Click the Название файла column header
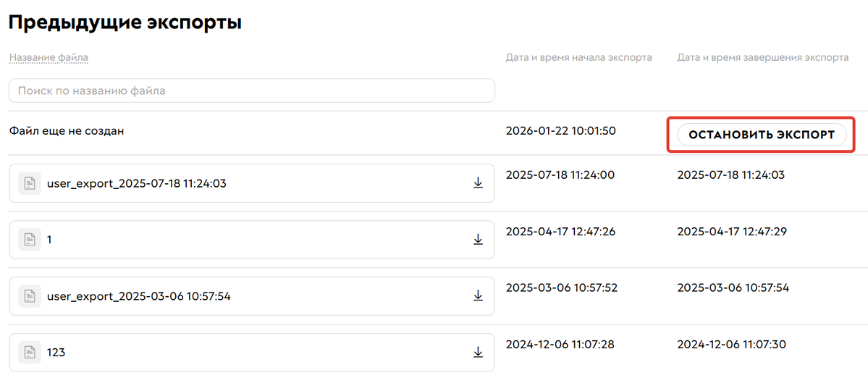Screen dimensions: 868x378 point(49,57)
